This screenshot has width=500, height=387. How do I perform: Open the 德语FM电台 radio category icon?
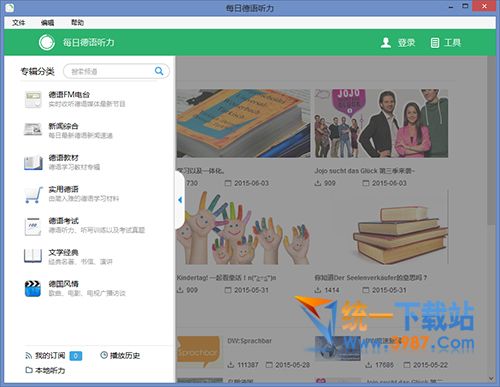(33, 99)
